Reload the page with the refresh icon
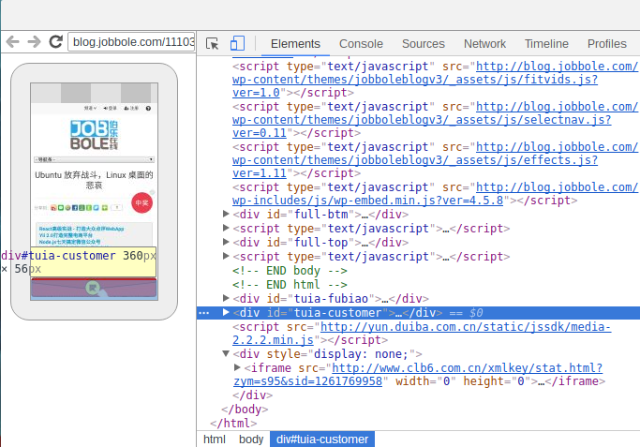Image resolution: width=640 pixels, height=447 pixels. pyautogui.click(x=56, y=42)
